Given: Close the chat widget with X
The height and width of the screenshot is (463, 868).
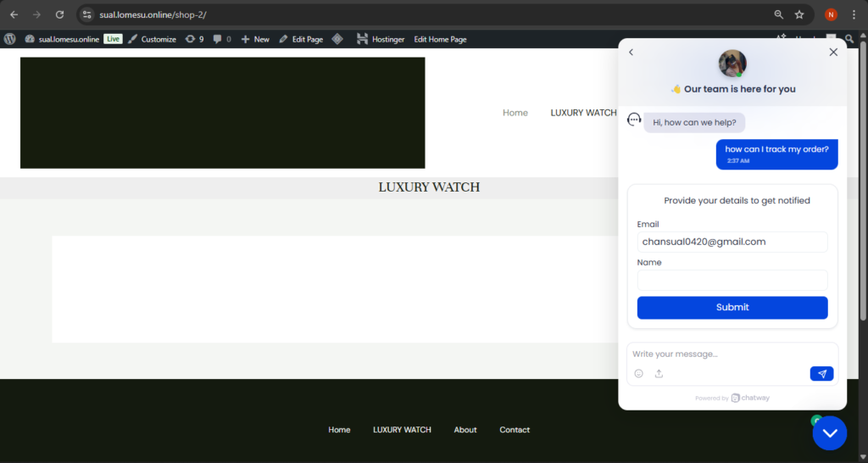Looking at the screenshot, I should [833, 53].
